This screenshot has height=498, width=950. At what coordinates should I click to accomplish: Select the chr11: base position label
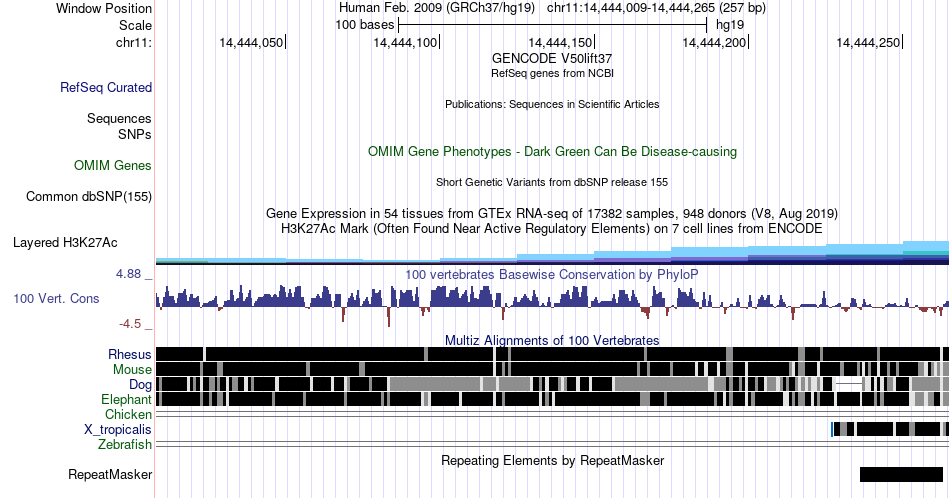pyautogui.click(x=134, y=42)
